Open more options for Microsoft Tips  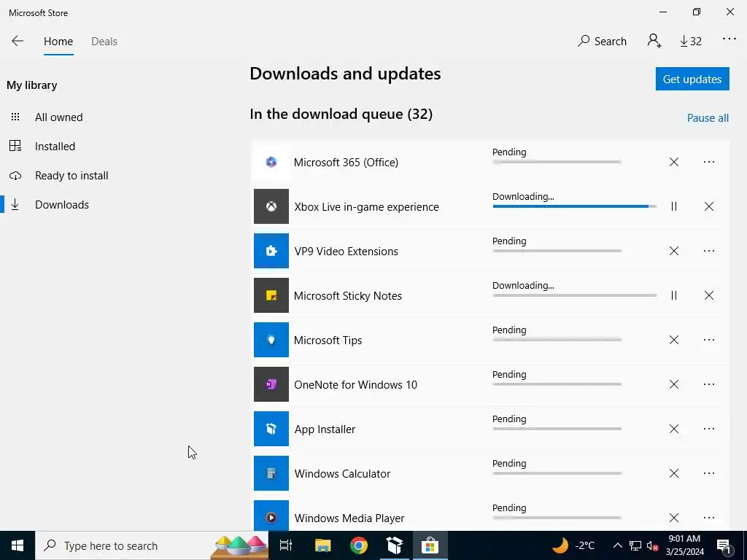(709, 340)
